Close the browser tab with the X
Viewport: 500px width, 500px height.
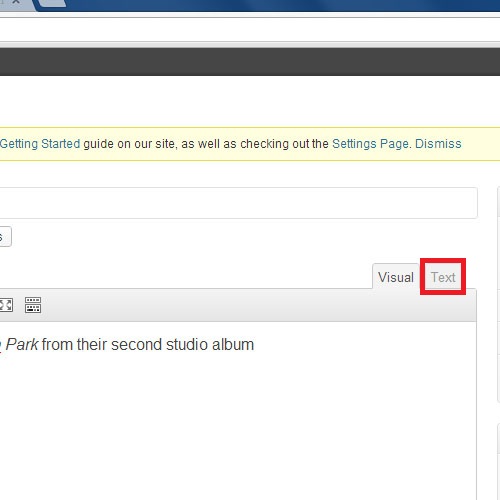[16, 1]
